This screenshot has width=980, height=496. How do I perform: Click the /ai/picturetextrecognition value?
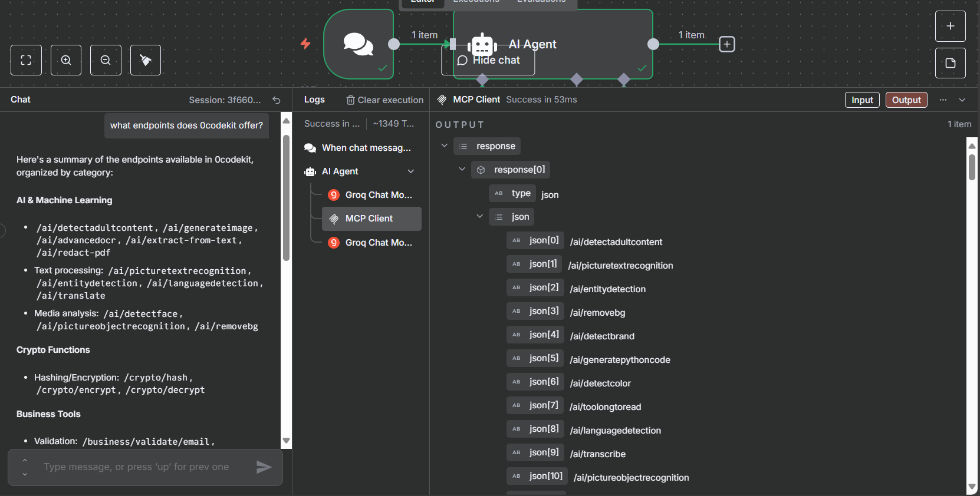[620, 266]
